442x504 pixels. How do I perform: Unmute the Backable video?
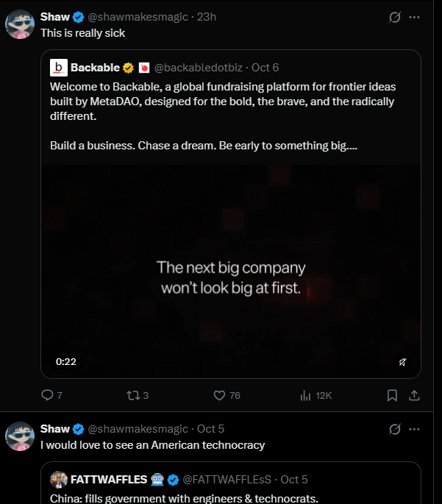(402, 362)
